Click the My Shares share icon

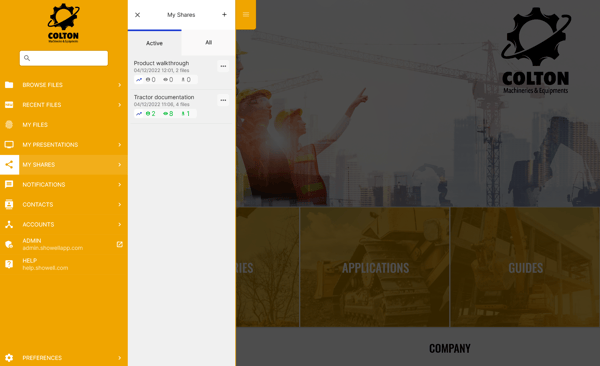(x=9, y=165)
